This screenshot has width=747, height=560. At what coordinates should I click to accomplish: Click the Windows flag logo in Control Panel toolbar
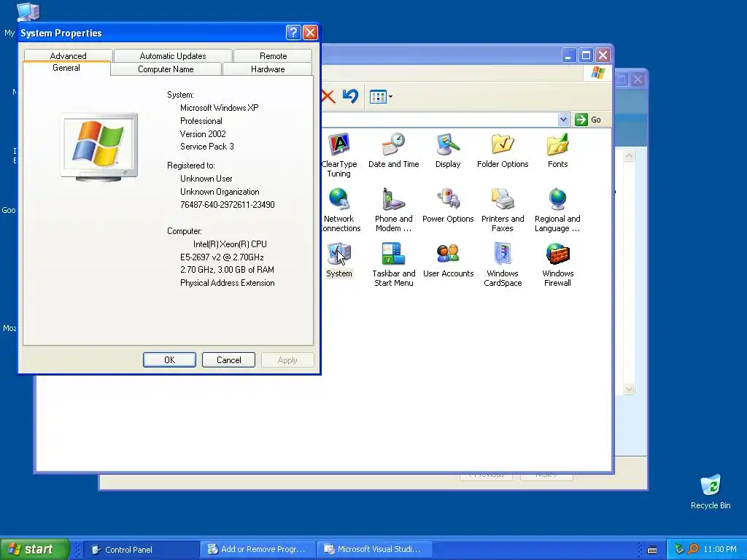coord(598,73)
